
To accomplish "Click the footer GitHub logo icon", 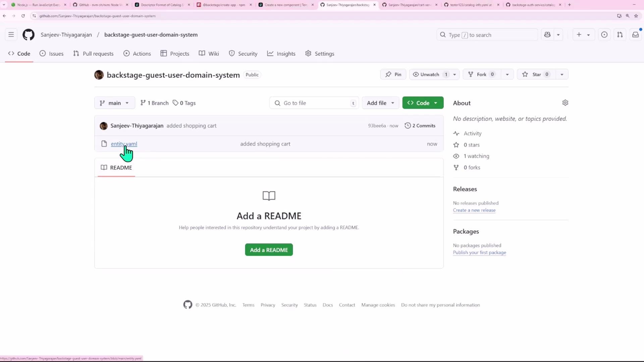I will [x=187, y=305].
